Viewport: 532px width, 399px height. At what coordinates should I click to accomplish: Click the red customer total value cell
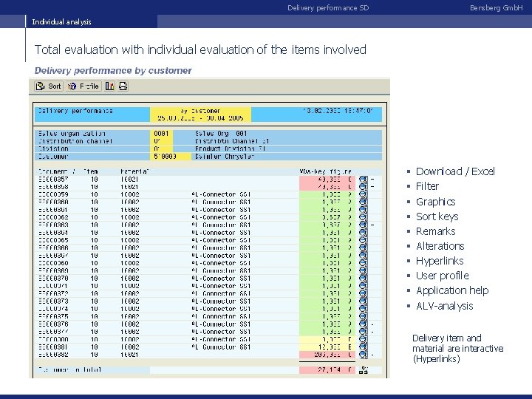(327, 370)
